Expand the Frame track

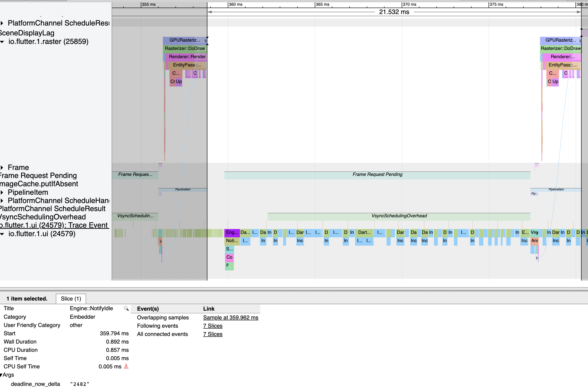[x=2, y=167]
